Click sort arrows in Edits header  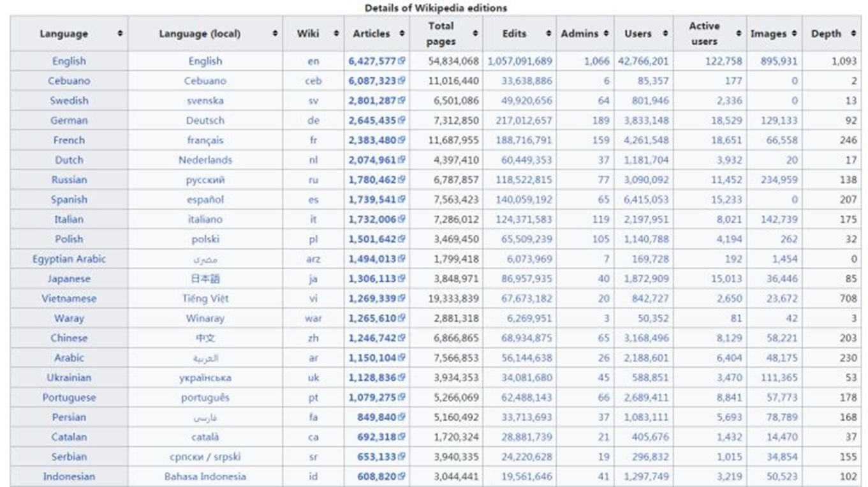point(548,34)
